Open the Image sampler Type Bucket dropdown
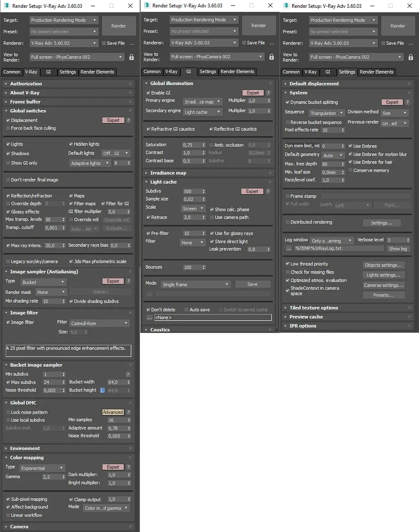This screenshot has height=532, width=419. tap(43, 282)
